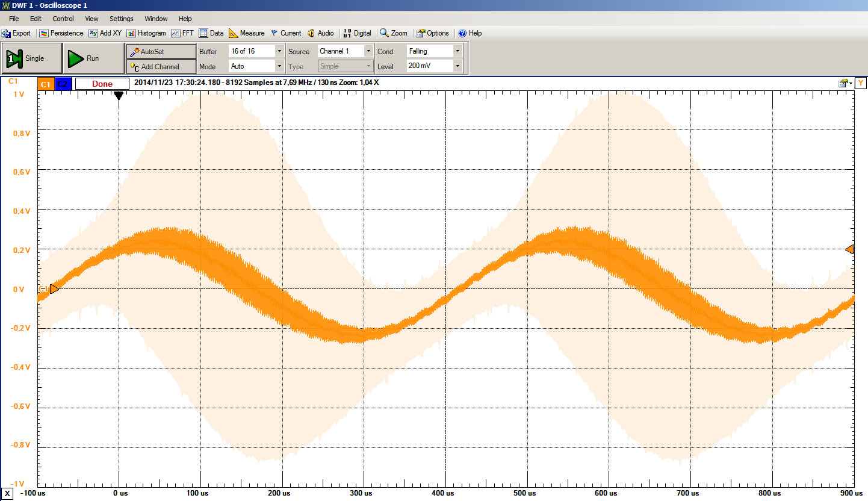Click the X axis button bottom left
The image size is (868, 501).
[x=7, y=494]
